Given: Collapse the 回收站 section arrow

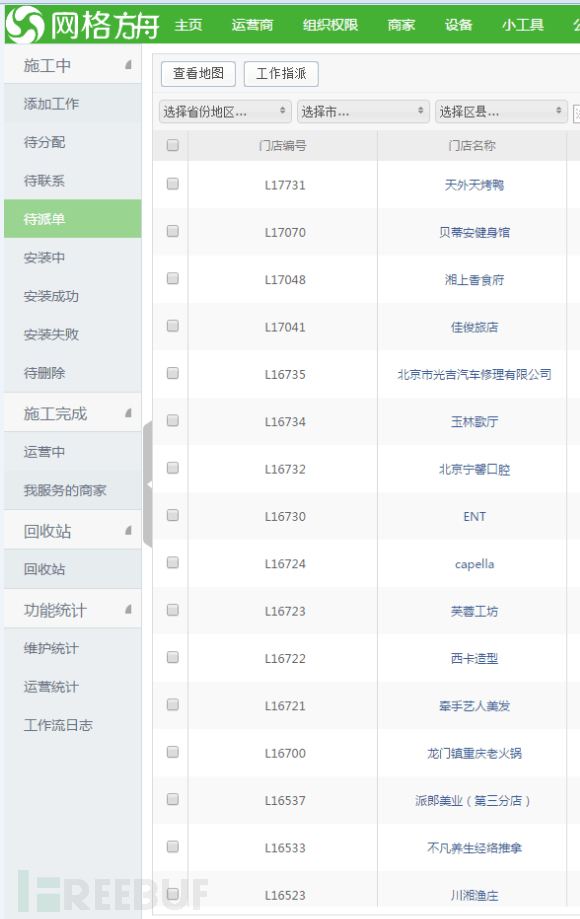Looking at the screenshot, I should point(128,530).
